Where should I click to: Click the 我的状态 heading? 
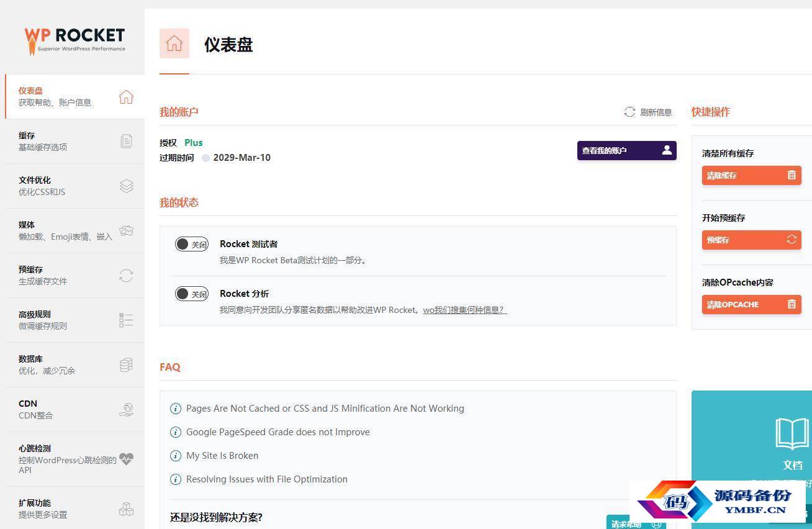click(179, 202)
